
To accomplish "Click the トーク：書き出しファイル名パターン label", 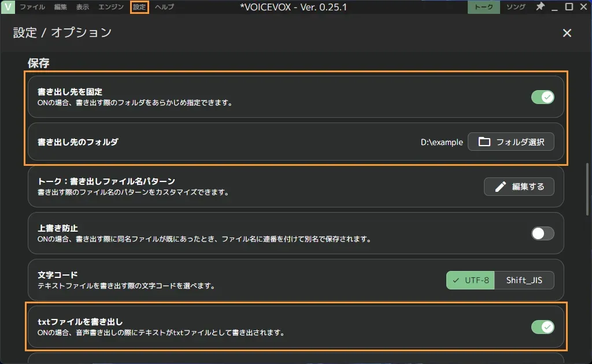I will (106, 181).
